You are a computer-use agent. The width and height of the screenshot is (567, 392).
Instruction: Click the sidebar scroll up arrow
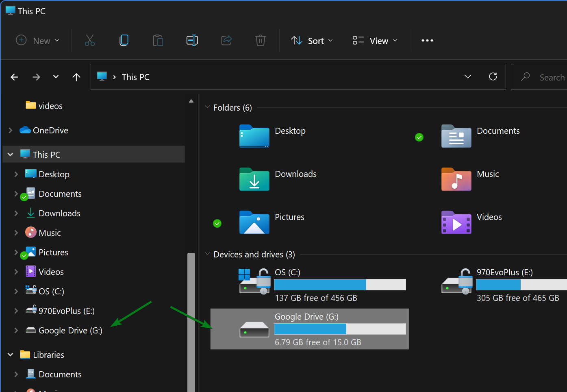coord(191,101)
